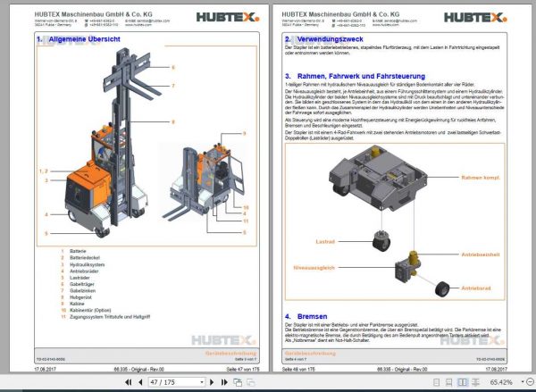The height and width of the screenshot is (392, 536).
Task: Select the two-page facing view
Action: [463, 382]
